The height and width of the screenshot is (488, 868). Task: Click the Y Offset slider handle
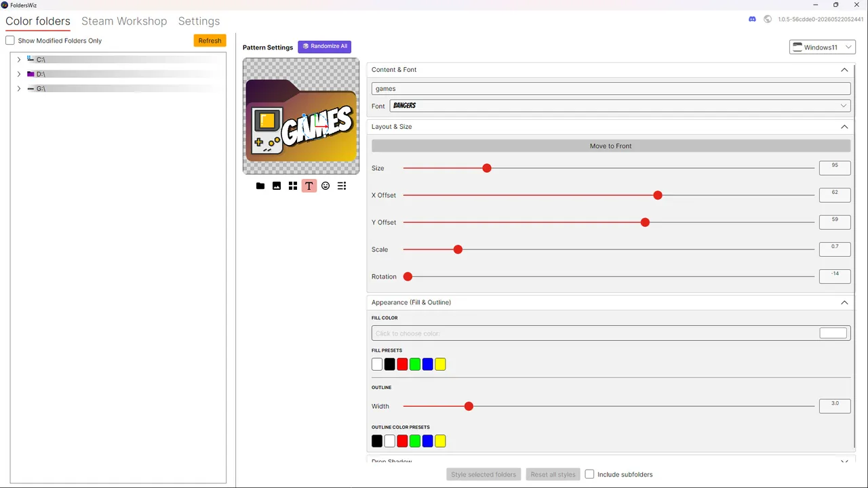tap(646, 222)
